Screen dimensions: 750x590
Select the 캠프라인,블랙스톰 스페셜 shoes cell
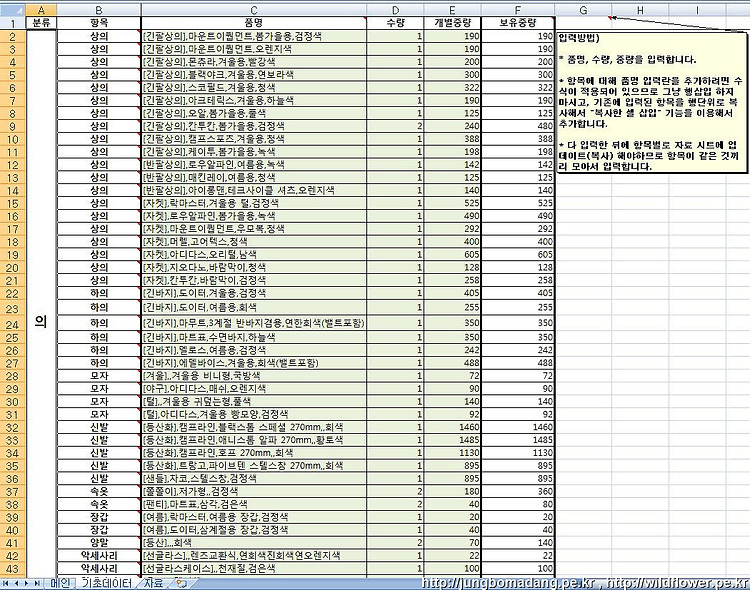[254, 427]
